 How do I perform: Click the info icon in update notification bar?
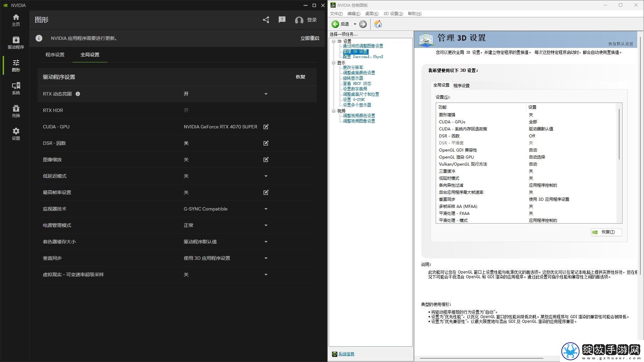click(x=39, y=38)
